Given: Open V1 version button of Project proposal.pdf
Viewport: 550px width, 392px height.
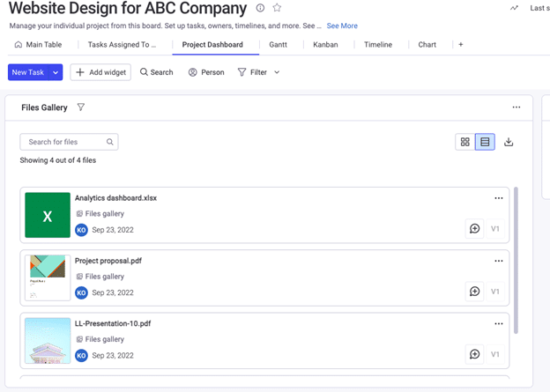Looking at the screenshot, I should coord(495,292).
